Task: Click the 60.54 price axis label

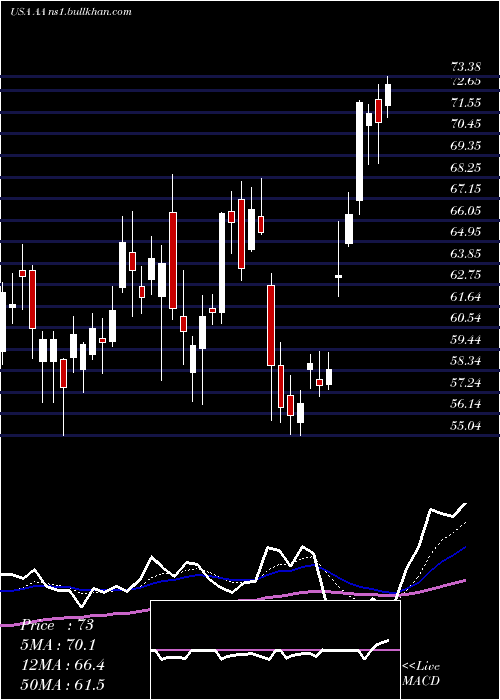Action: pyautogui.click(x=466, y=318)
